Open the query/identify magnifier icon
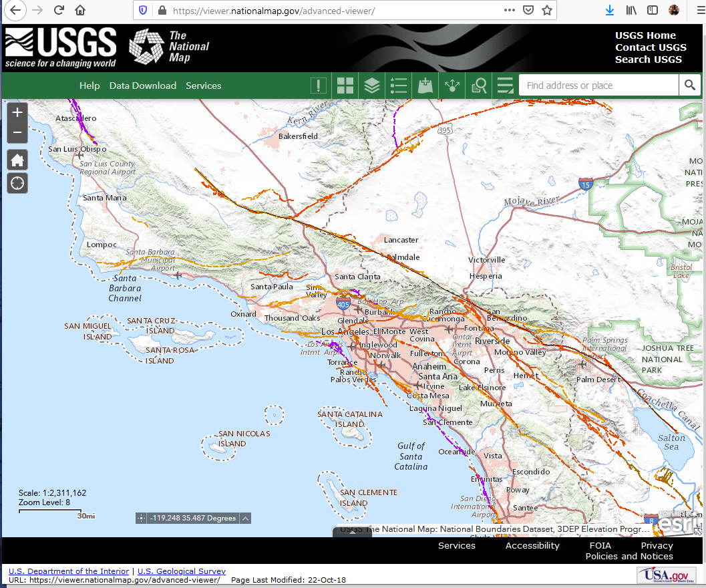Viewport: 706px width, 588px height. pos(478,86)
